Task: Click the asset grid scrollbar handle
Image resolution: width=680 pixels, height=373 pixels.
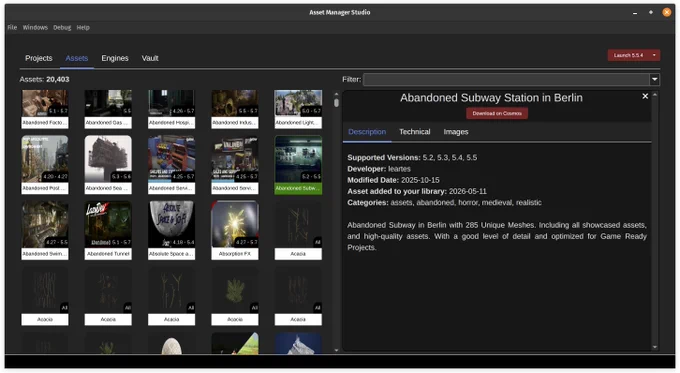Action: (336, 102)
